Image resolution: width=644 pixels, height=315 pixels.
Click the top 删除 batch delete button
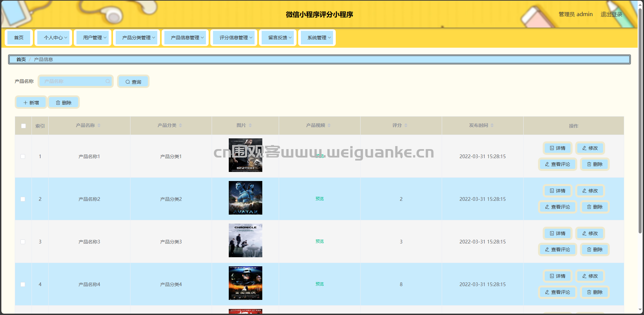64,102
